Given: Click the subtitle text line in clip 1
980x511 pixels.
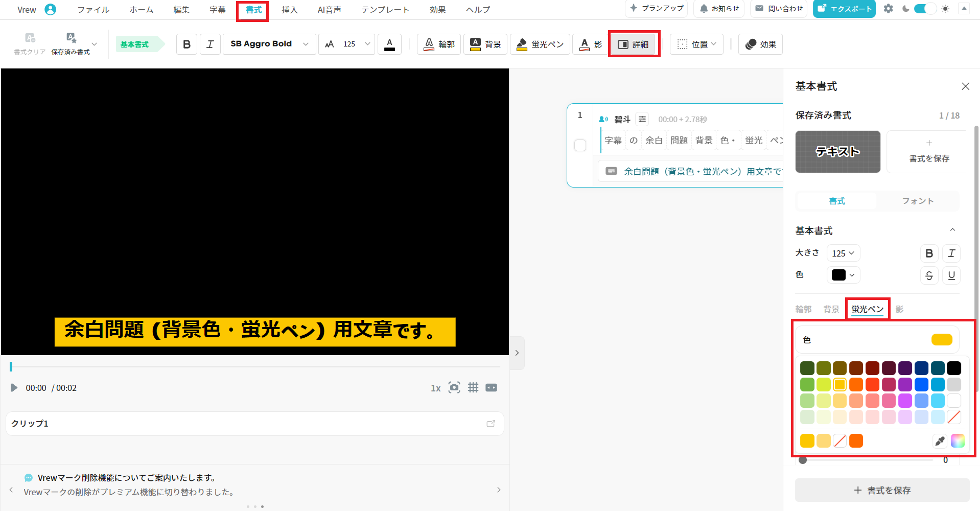Looking at the screenshot, I should pos(691,171).
